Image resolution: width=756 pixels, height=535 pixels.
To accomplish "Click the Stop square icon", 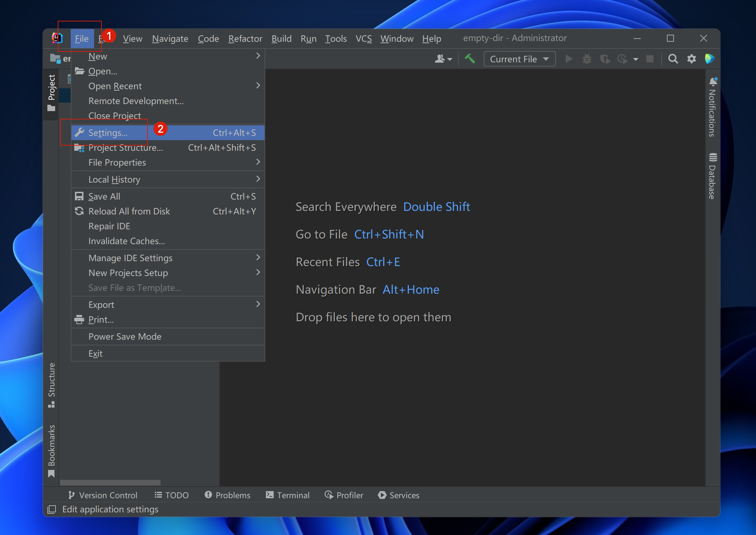I will [650, 59].
